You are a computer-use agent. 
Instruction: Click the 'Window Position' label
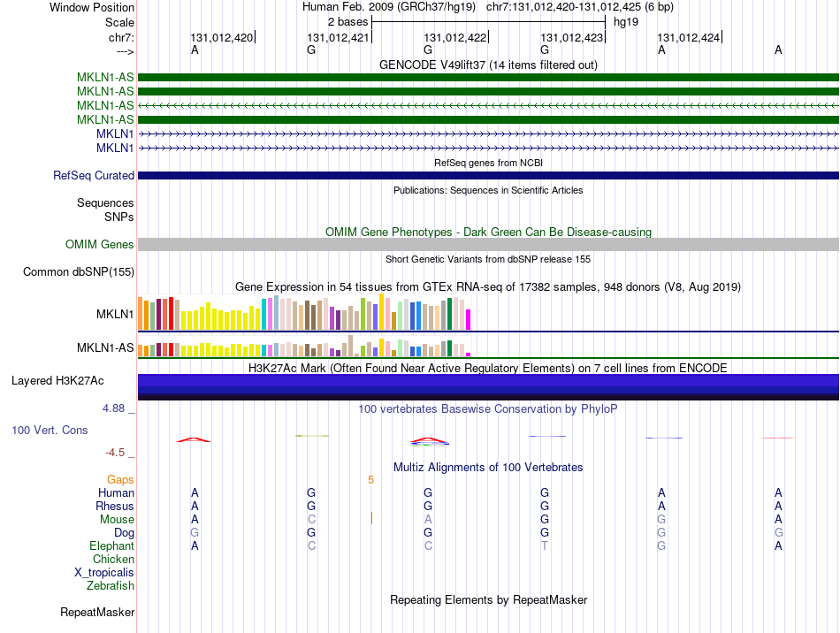(92, 7)
